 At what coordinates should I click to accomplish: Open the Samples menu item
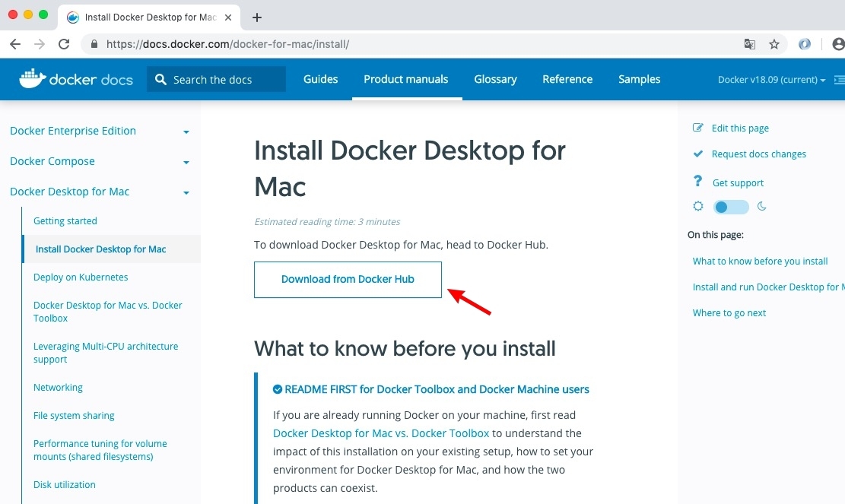639,79
